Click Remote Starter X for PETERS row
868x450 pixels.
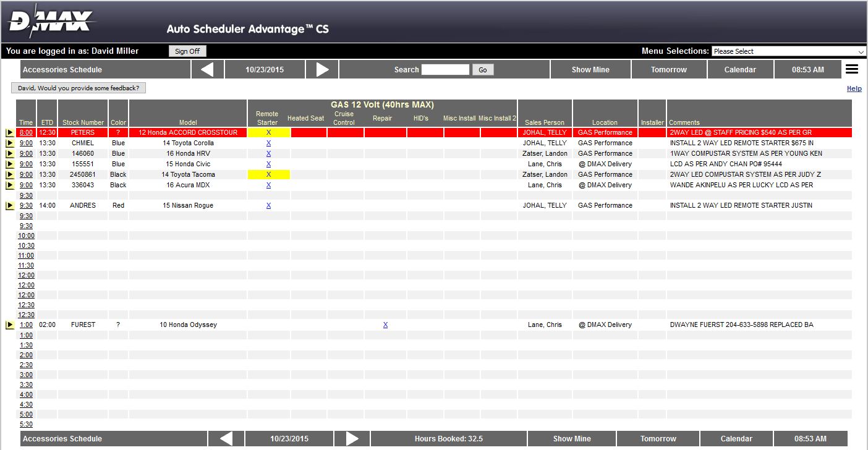pyautogui.click(x=268, y=132)
